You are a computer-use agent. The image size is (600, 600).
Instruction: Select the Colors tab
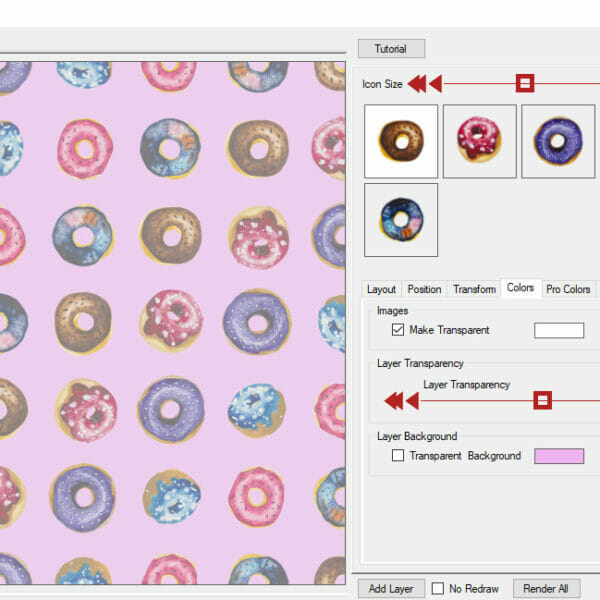[x=520, y=288]
